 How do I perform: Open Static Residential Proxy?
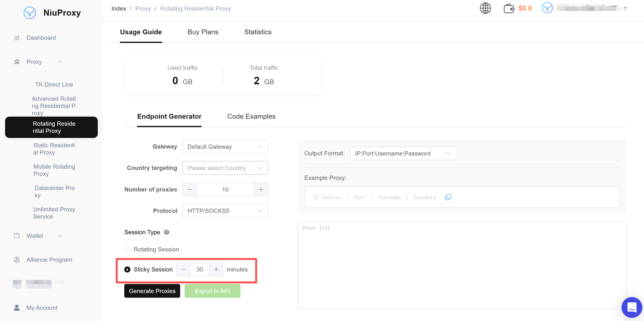pos(54,149)
